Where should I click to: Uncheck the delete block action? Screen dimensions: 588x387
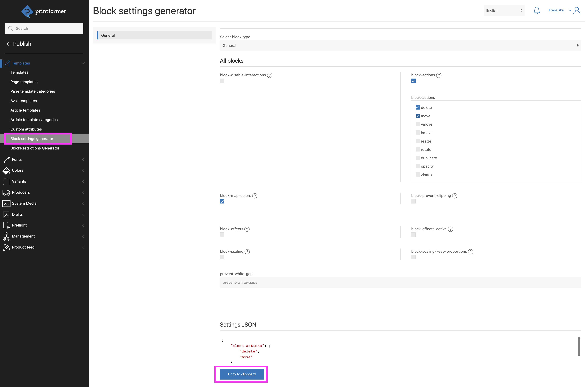pos(417,107)
